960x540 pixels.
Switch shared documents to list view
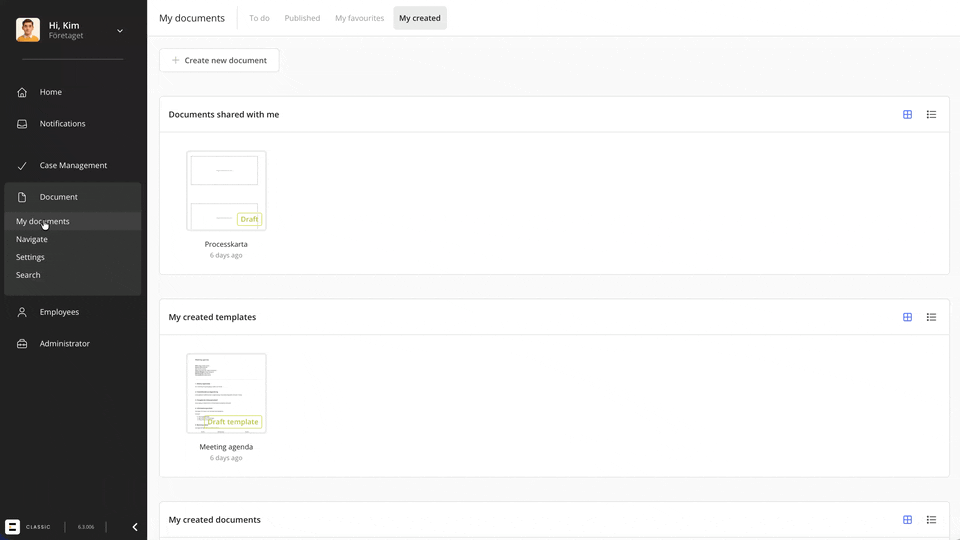pyautogui.click(x=931, y=114)
